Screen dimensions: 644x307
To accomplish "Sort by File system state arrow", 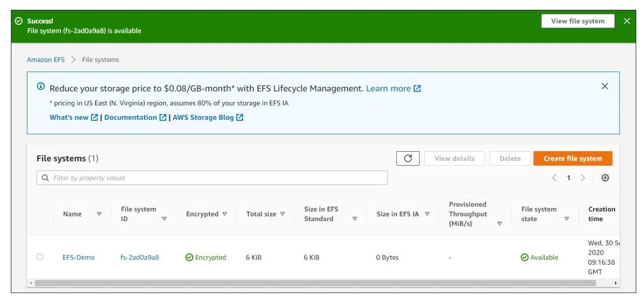I will [x=567, y=219].
